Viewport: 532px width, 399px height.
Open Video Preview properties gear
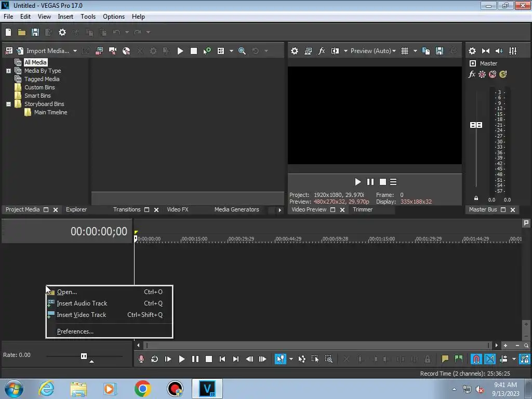(x=295, y=51)
